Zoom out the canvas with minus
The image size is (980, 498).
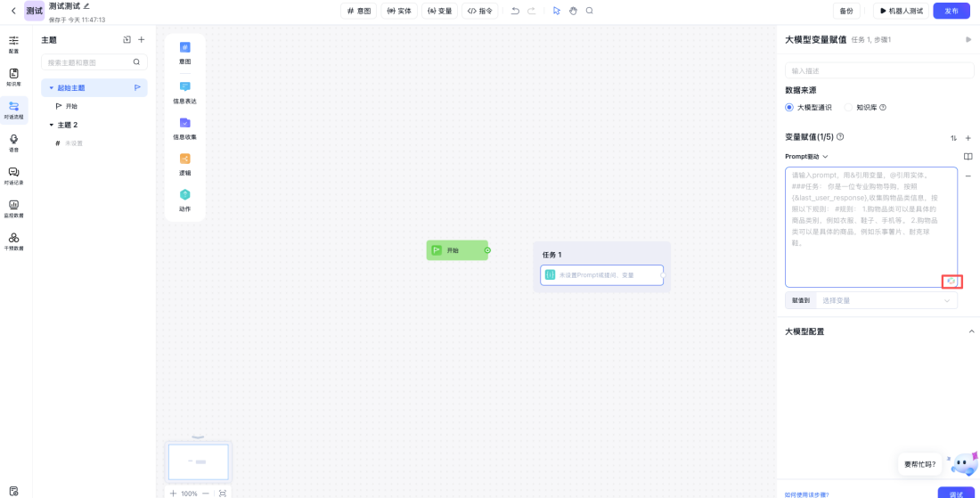[206, 493]
